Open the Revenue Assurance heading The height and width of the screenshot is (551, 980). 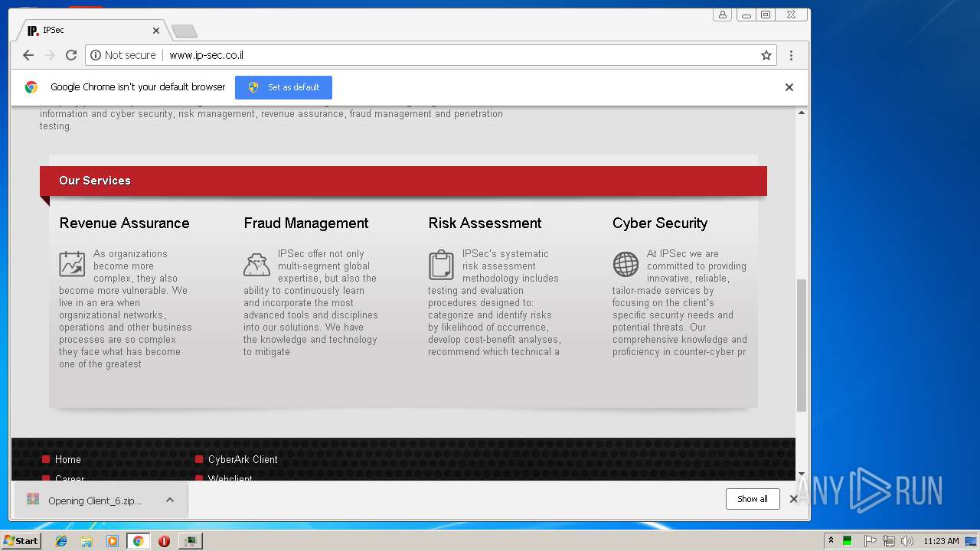(x=124, y=223)
